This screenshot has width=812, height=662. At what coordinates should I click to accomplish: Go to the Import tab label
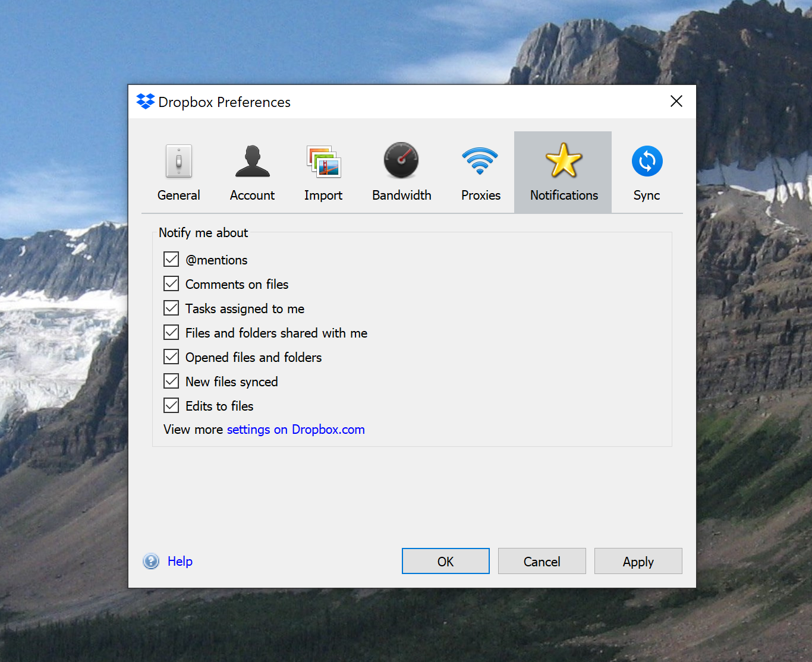pos(323,196)
